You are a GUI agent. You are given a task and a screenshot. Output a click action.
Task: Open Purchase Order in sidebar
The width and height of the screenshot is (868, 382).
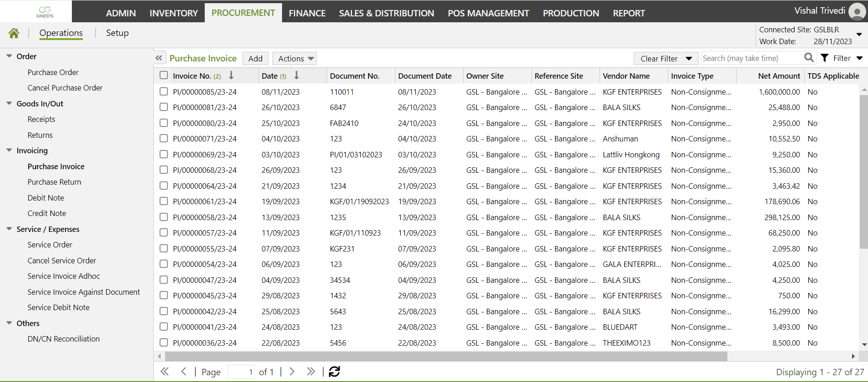pyautogui.click(x=53, y=72)
